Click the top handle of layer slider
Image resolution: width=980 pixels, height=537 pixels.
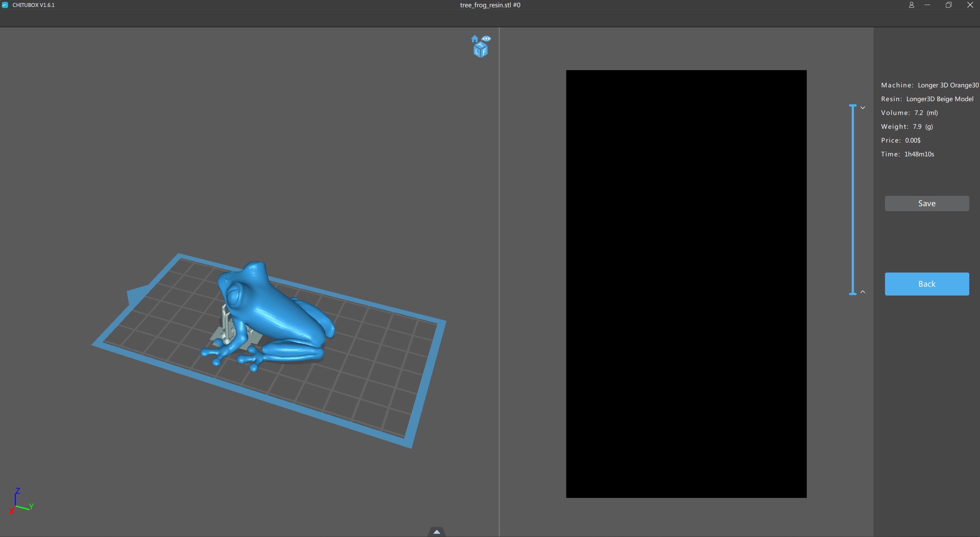[853, 105]
